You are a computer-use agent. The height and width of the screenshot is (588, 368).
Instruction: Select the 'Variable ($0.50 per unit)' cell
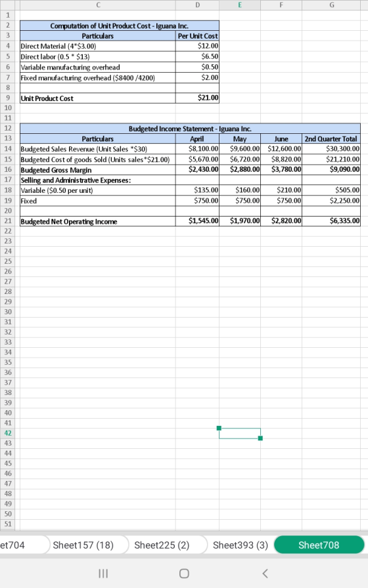[98, 190]
